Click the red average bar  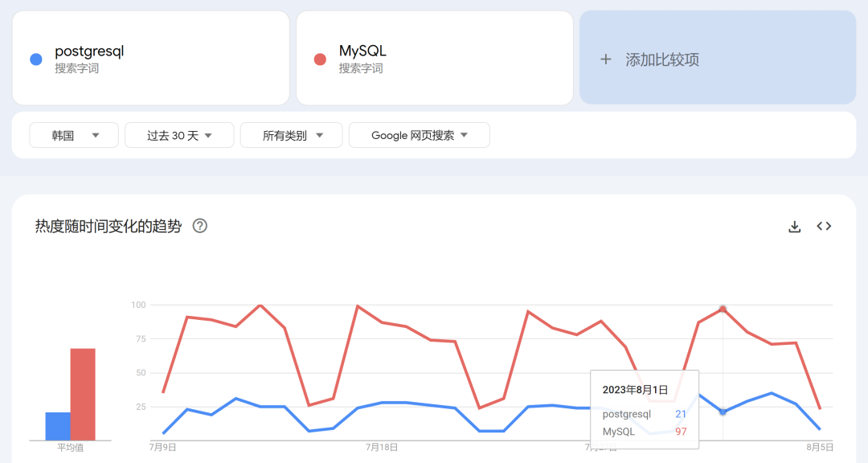[83, 395]
